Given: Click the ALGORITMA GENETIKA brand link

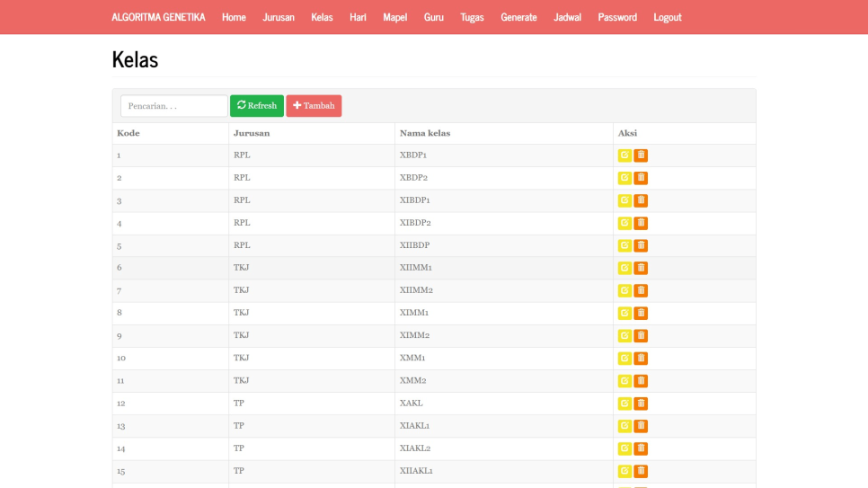Looking at the screenshot, I should pos(158,17).
